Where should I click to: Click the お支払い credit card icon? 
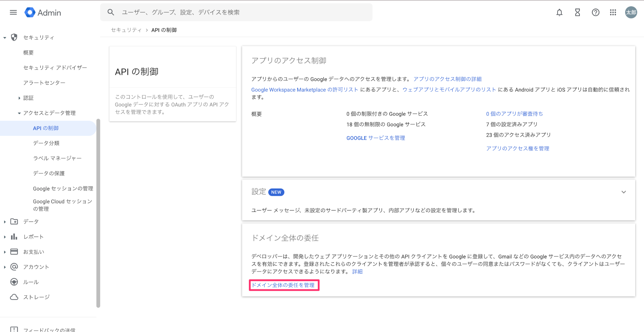tap(14, 252)
